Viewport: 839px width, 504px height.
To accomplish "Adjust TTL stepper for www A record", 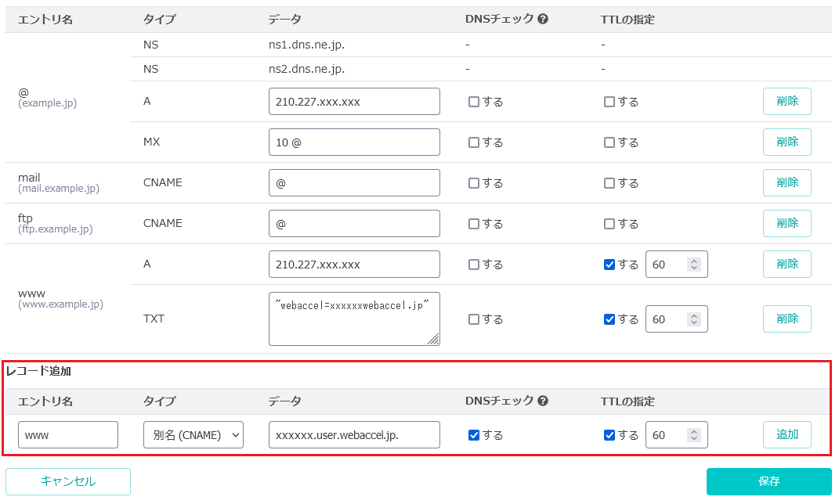I will point(694,264).
